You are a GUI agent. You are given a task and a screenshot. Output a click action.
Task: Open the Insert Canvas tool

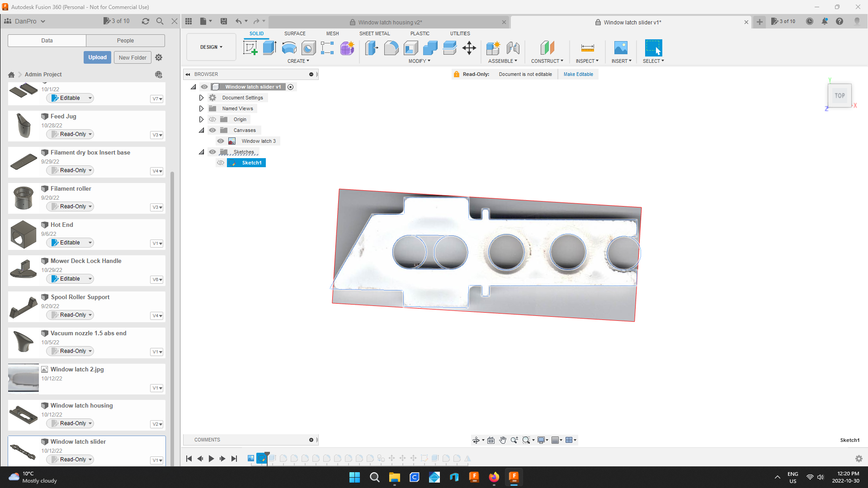pos(621,48)
